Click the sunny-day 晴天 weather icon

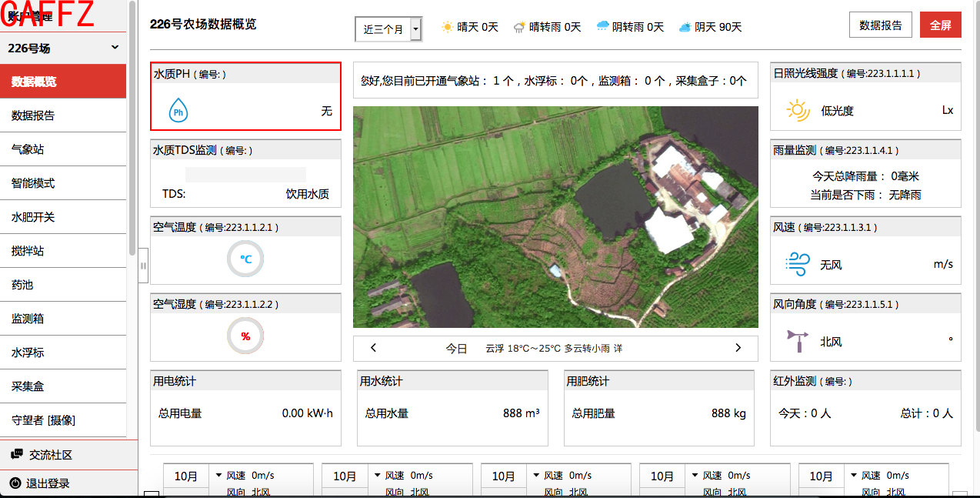pos(447,27)
